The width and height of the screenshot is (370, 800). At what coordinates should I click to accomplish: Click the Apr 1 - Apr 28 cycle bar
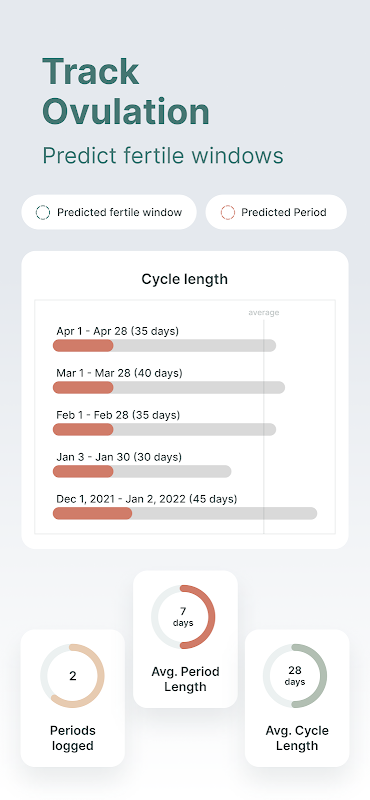point(164,345)
